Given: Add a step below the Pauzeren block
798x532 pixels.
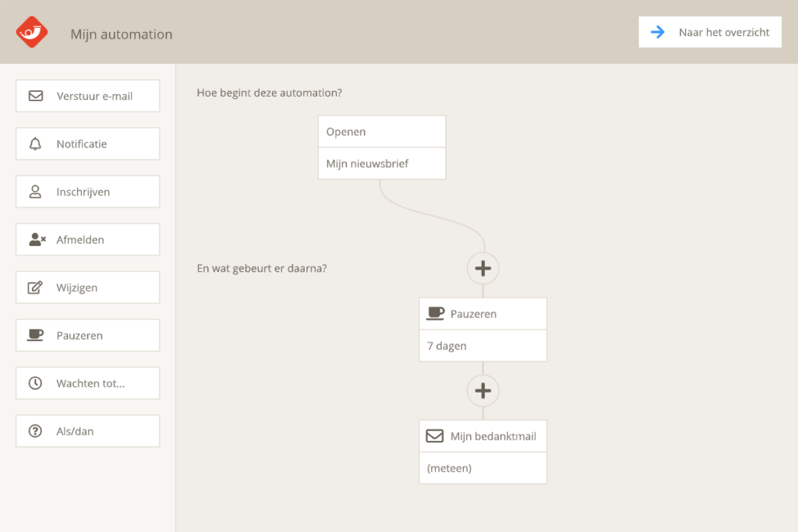Looking at the screenshot, I should point(483,390).
